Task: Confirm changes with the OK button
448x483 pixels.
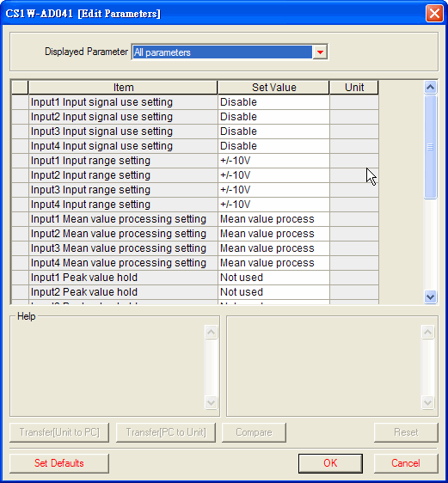Action: click(x=330, y=463)
